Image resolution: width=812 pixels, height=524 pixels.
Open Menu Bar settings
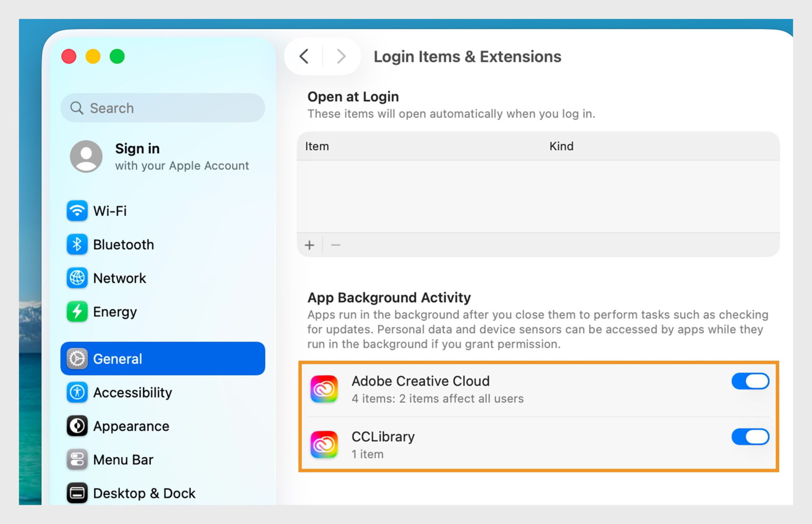click(123, 459)
